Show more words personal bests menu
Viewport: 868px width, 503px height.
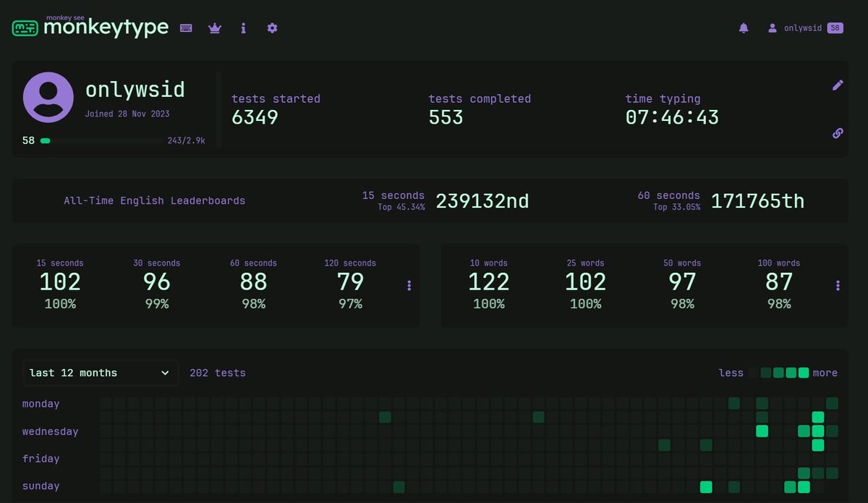(x=838, y=286)
